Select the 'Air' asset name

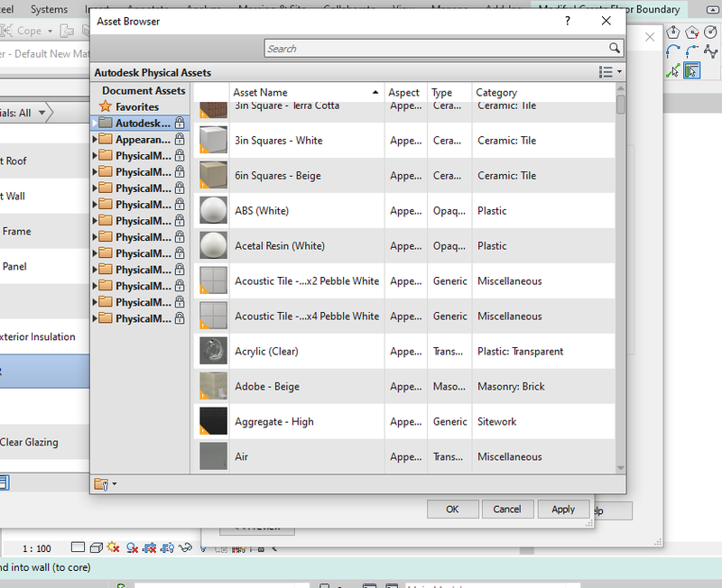[241, 456]
